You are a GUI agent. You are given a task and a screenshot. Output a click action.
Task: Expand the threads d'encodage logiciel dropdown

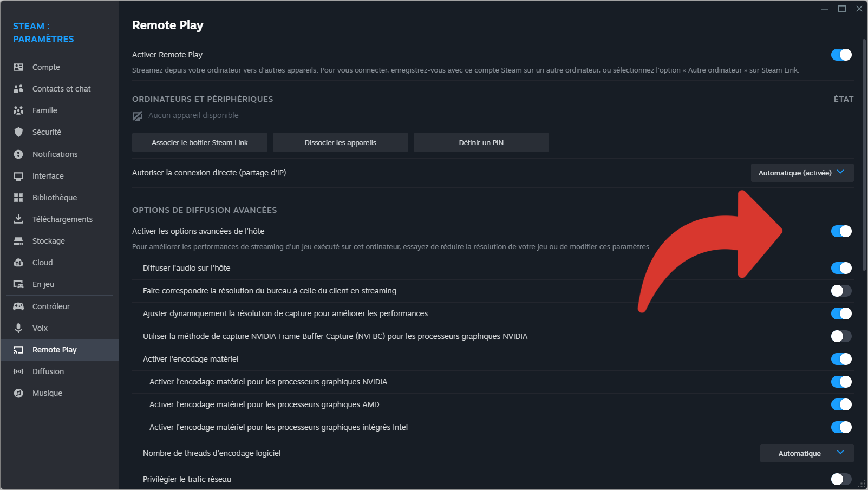(807, 453)
